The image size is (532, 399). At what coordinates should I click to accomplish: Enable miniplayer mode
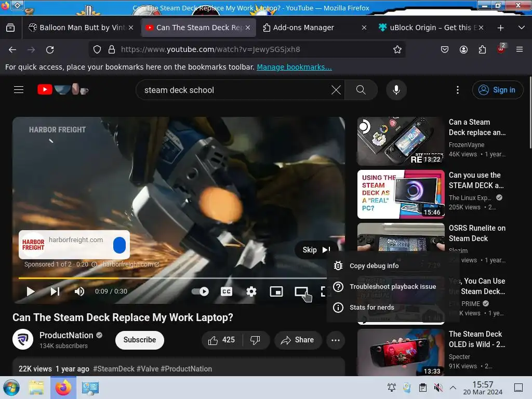[276, 291]
